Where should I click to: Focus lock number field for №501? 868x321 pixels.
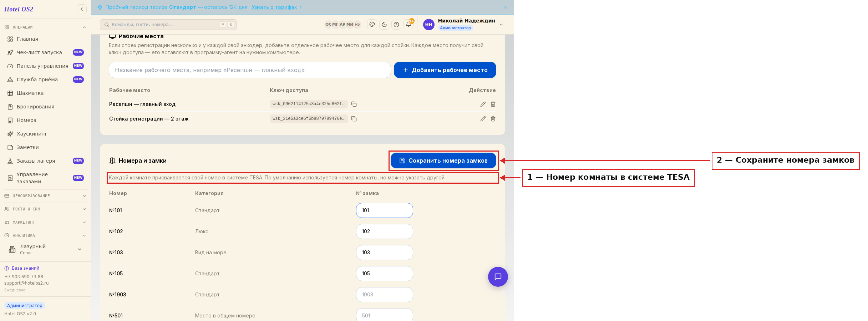point(385,315)
